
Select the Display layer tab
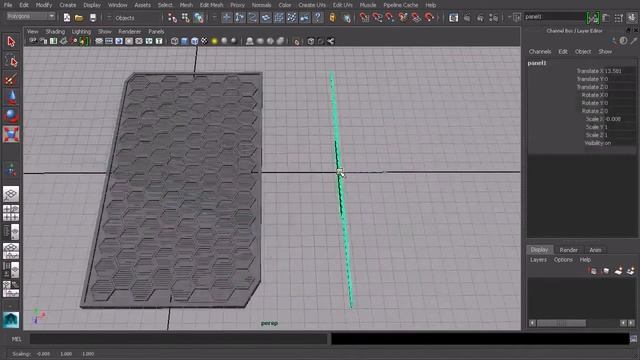pos(540,249)
